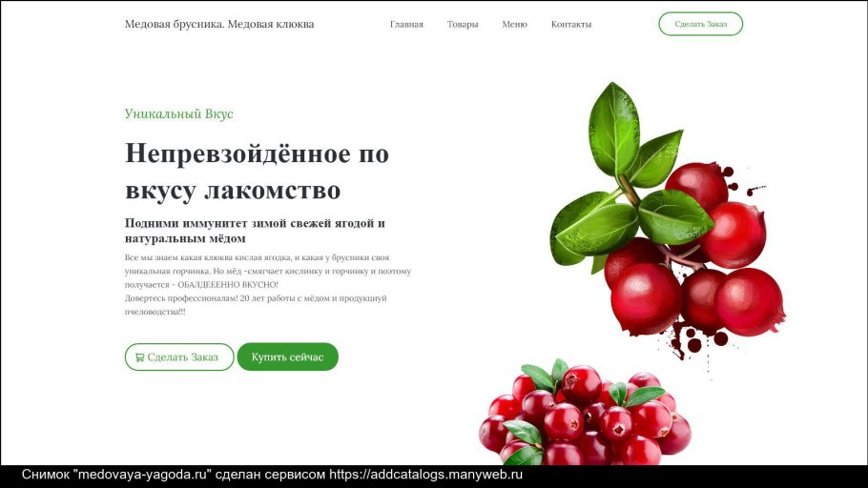Click the subheading about Подними иммунитет зимой
Screen dimensions: 868x488
coord(255,231)
